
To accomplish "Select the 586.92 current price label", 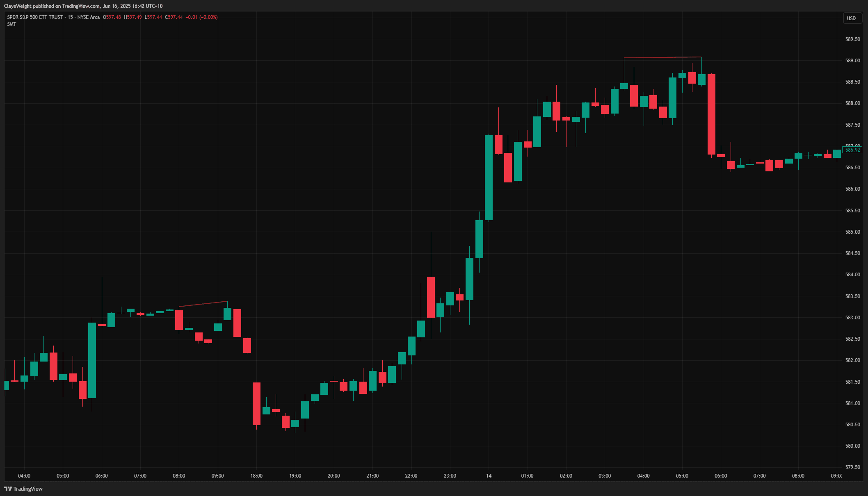I will [852, 150].
